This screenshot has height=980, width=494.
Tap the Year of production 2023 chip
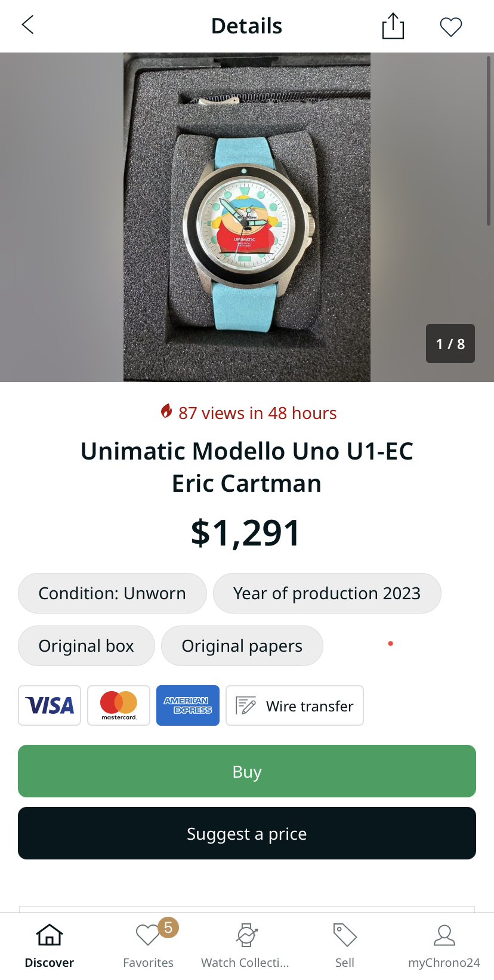point(327,593)
